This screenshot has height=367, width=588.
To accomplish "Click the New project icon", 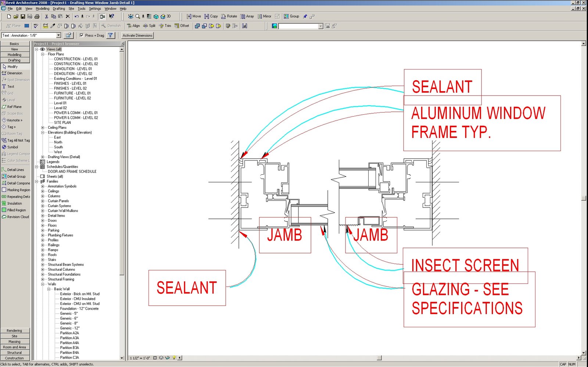I will point(9,17).
